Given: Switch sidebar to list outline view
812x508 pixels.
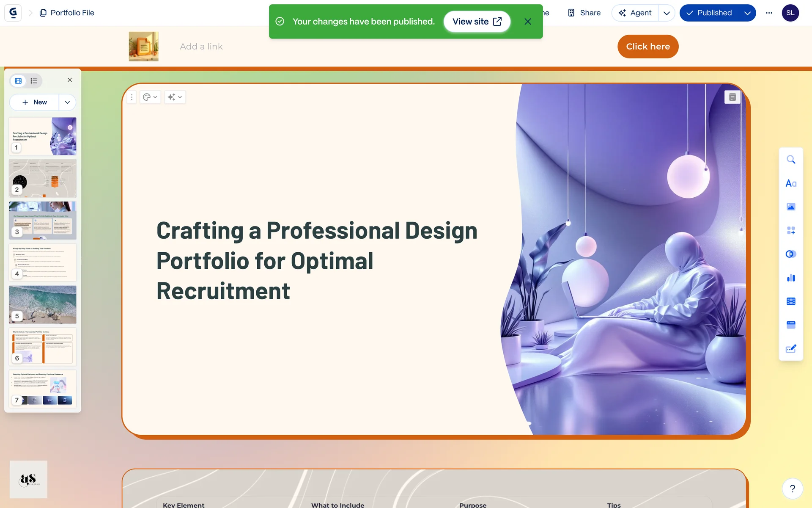Looking at the screenshot, I should pos(34,80).
